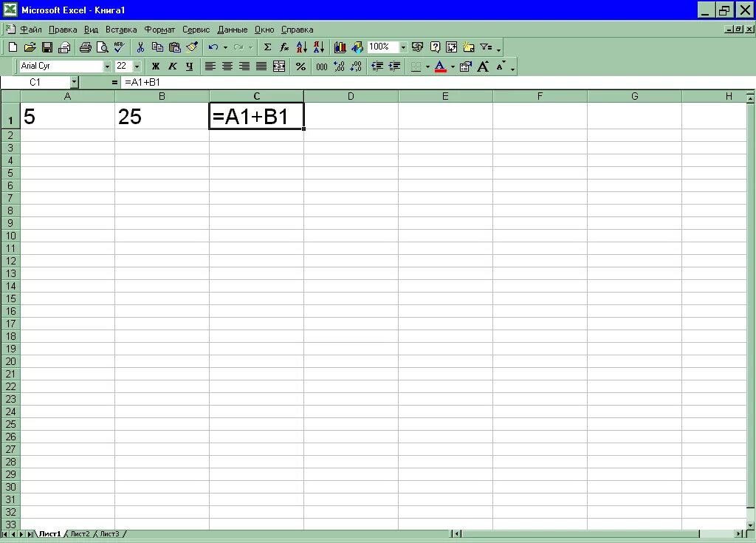Click the vertical scrollbar down arrow

751,525
